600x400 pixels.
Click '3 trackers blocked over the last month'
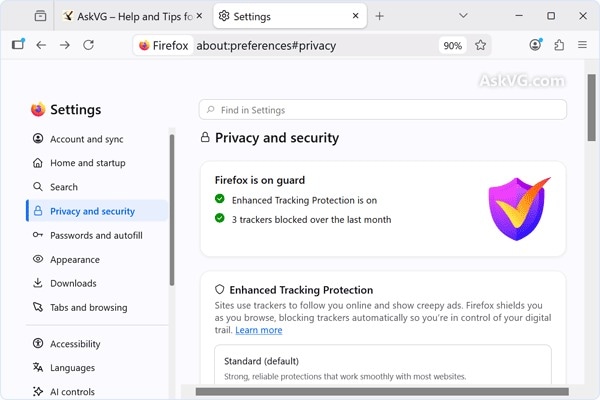point(311,220)
